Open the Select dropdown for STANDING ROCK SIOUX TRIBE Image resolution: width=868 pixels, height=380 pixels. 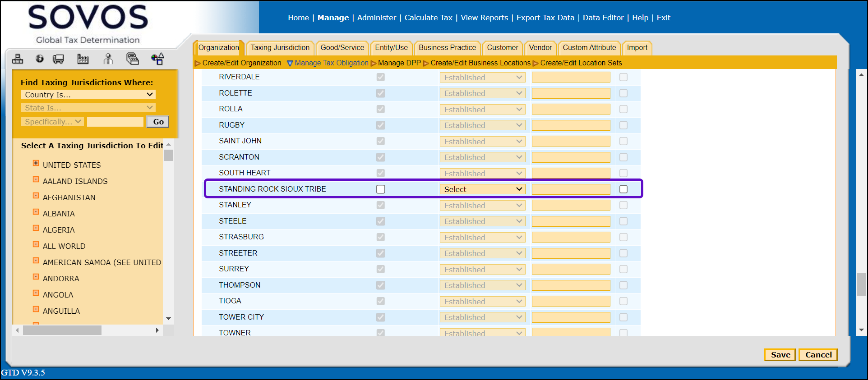482,189
